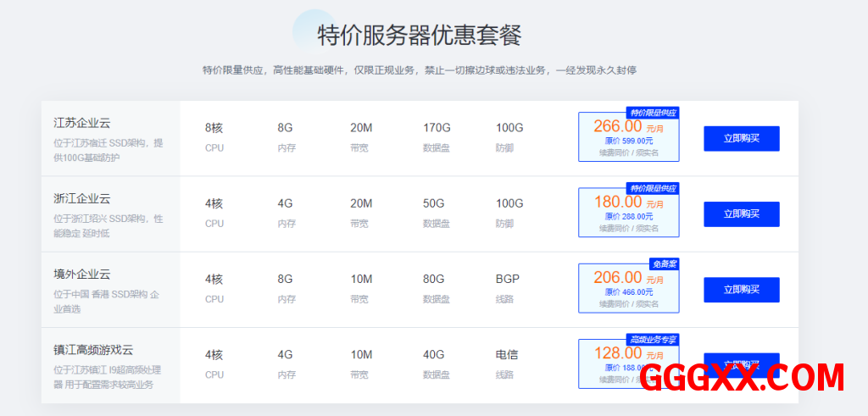Click the 266.00 元/月 price
This screenshot has height=416, width=868.
point(618,126)
